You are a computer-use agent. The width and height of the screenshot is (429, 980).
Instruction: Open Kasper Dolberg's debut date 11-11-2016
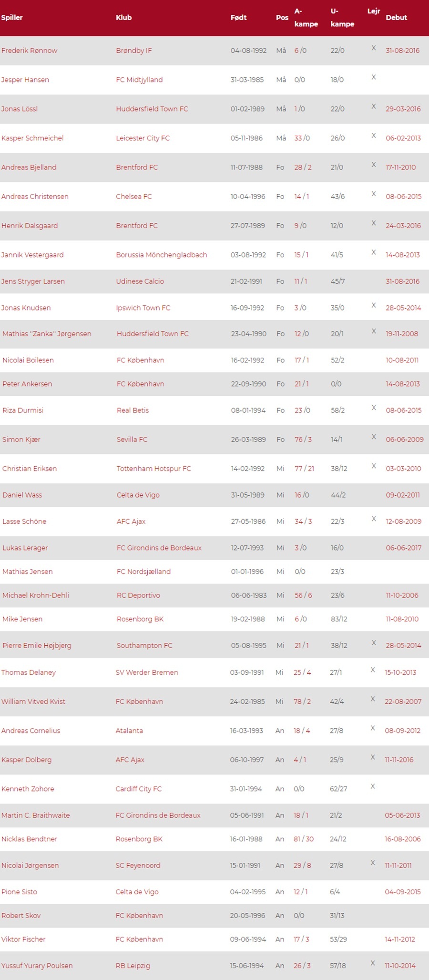(x=399, y=760)
